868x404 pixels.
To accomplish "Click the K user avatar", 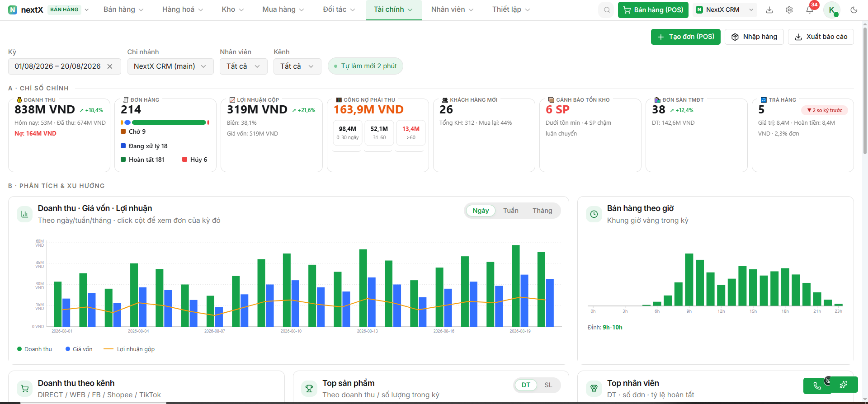I will [831, 9].
